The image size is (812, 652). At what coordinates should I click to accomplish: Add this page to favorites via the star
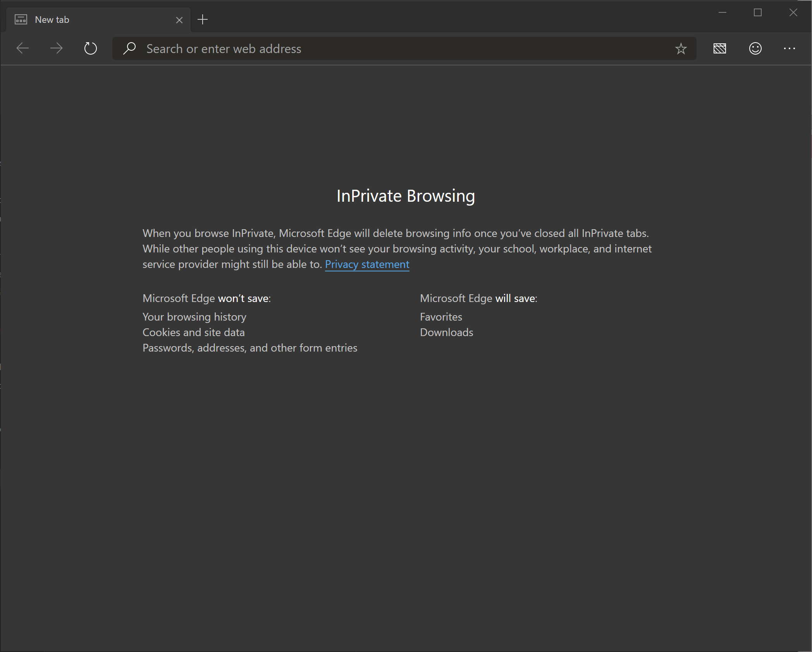681,48
